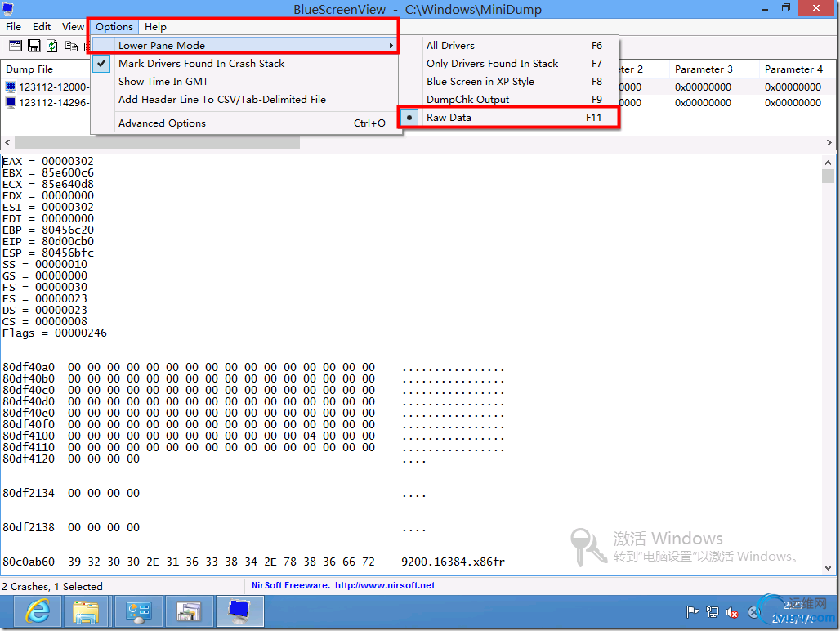Viewport: 840px width, 631px height.
Task: Click the 80df4100 memory address row
Action: (252, 436)
